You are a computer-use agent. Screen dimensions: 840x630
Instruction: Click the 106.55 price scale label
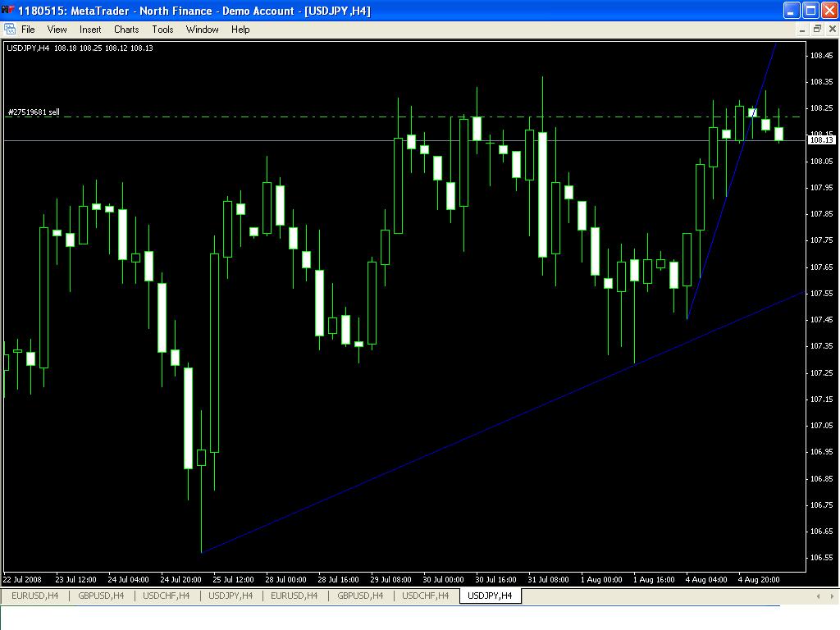pos(821,558)
